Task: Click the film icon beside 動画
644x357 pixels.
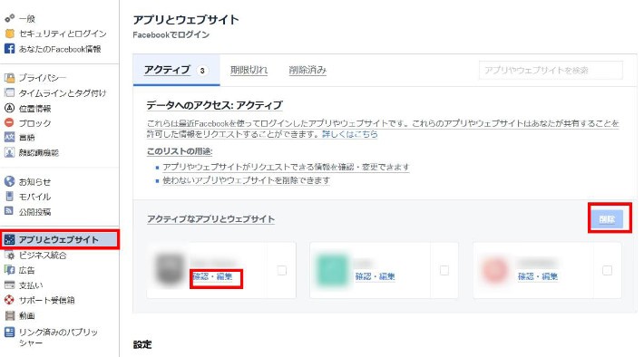Action: pos(9,315)
